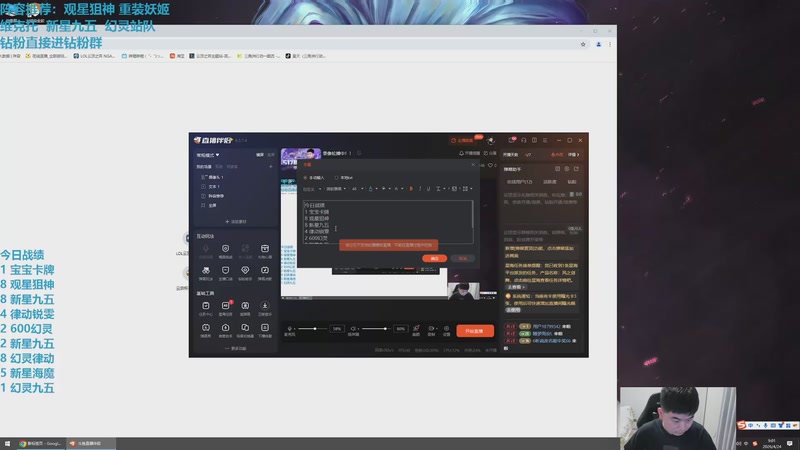Open the 弹幕玩法 gamepad icon
The height and width of the screenshot is (450, 800).
[206, 270]
